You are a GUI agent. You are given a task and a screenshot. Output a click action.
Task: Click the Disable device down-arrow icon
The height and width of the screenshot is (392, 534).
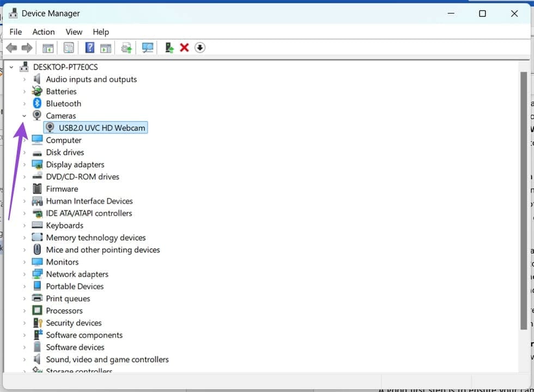(x=200, y=47)
